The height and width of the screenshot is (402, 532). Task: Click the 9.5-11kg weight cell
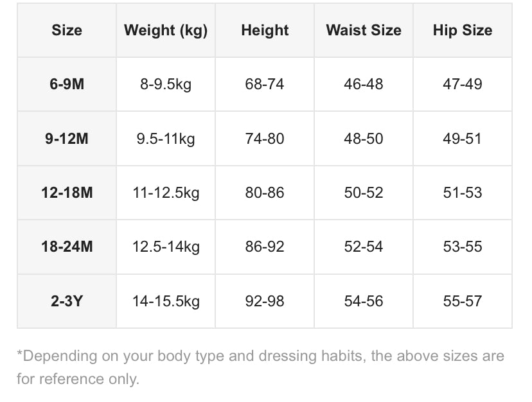tap(166, 139)
